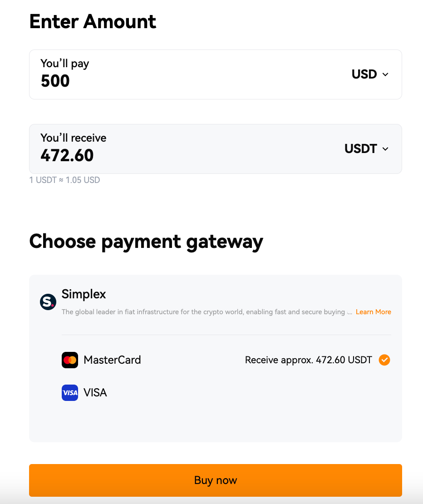Click the Buy now button
423x504 pixels.
216,480
